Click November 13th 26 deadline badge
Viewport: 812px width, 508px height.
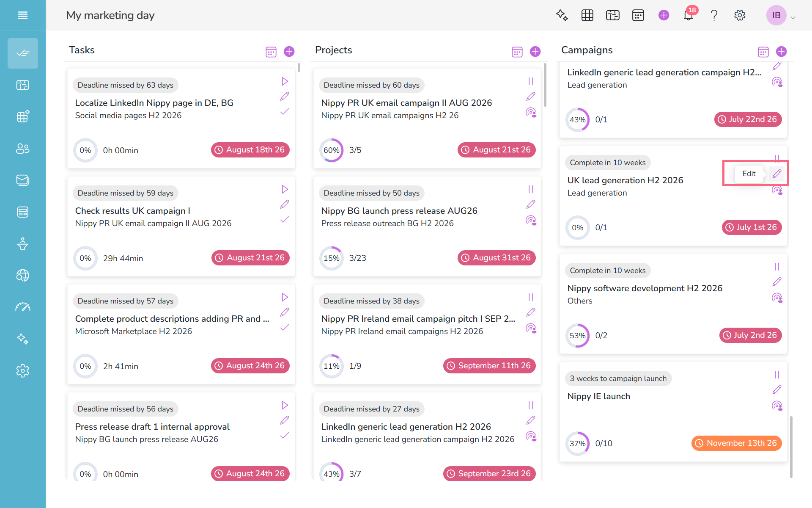pos(737,443)
